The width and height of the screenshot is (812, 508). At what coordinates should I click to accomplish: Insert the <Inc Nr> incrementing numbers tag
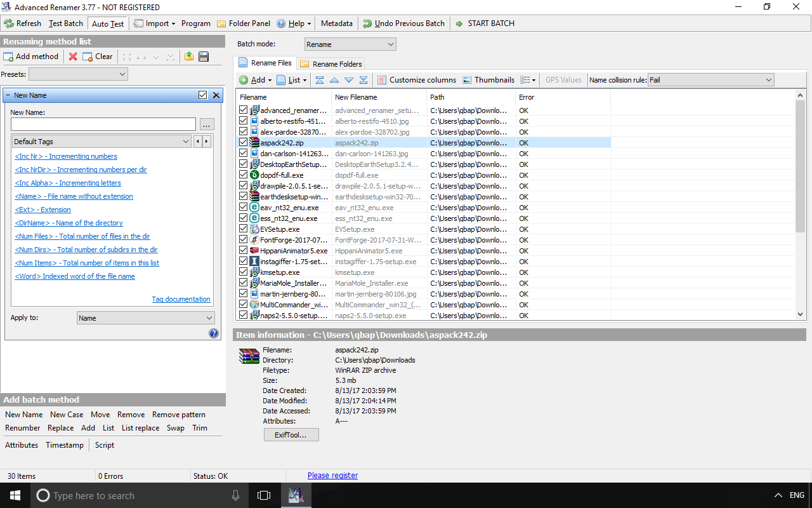[66, 156]
